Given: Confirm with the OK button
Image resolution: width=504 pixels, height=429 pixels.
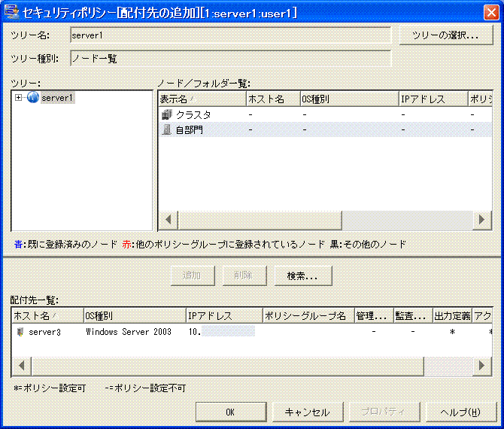Looking at the screenshot, I should click(231, 412).
